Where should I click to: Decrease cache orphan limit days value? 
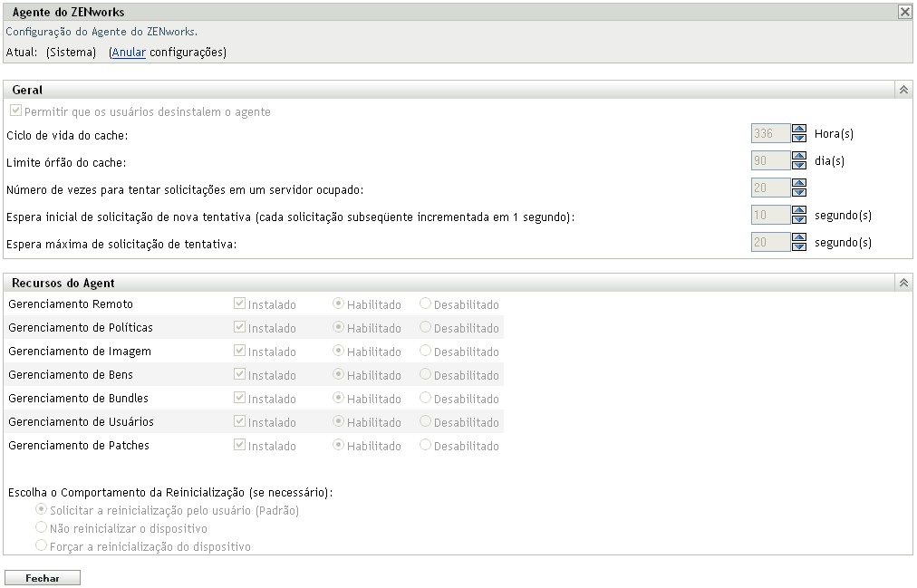[799, 166]
